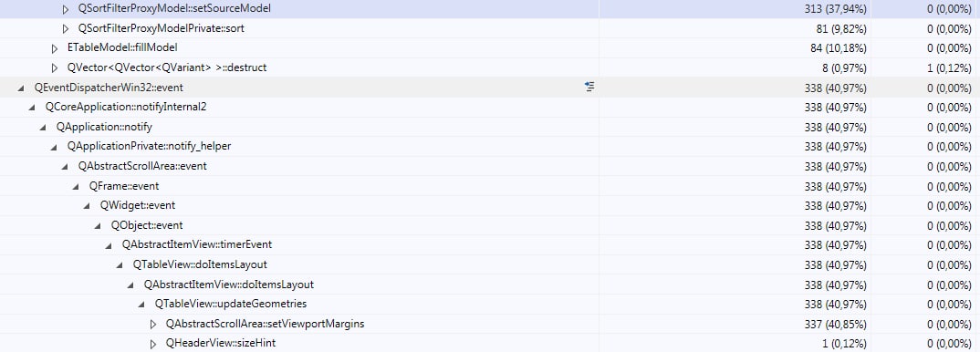
Task: Select QTableView::doItemsLayout function name
Action: click(200, 264)
